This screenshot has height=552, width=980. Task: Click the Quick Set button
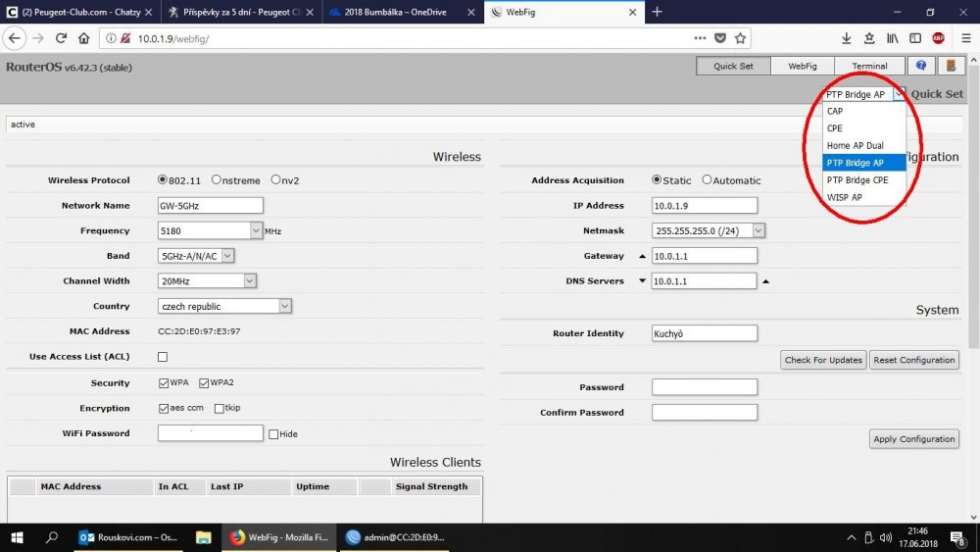[733, 66]
